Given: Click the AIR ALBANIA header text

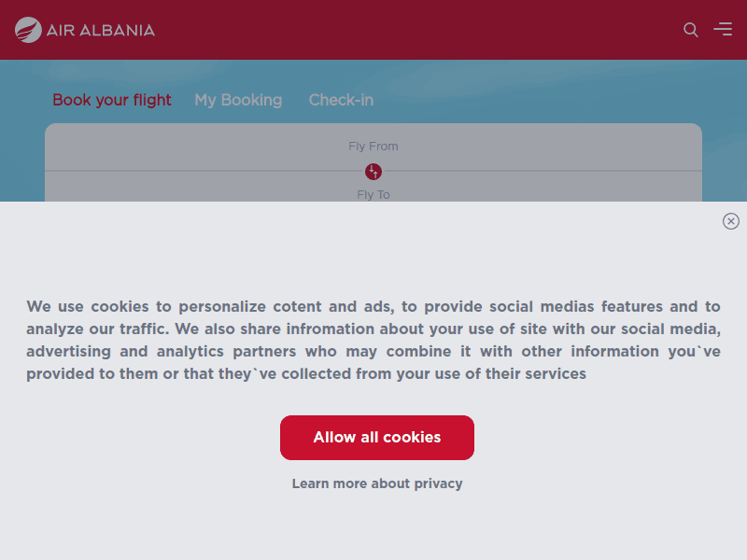Looking at the screenshot, I should (x=100, y=29).
